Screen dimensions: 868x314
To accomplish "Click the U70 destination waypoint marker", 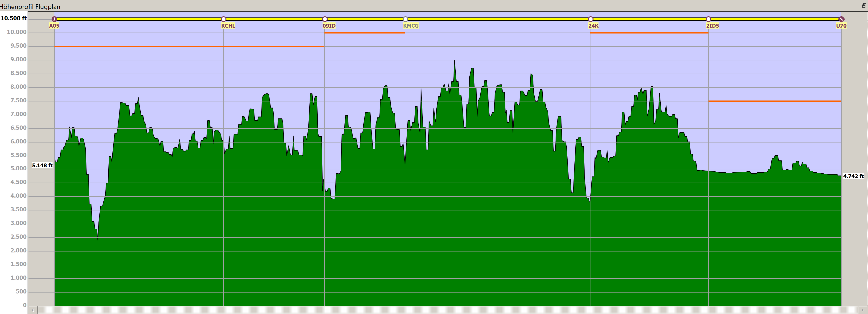I will tap(841, 19).
